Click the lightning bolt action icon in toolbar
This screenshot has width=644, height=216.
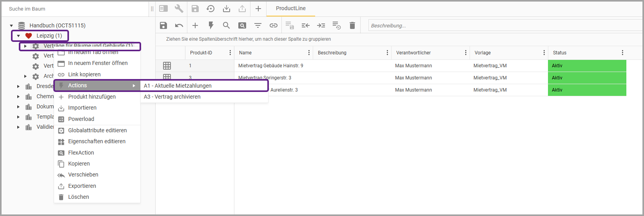coord(211,25)
